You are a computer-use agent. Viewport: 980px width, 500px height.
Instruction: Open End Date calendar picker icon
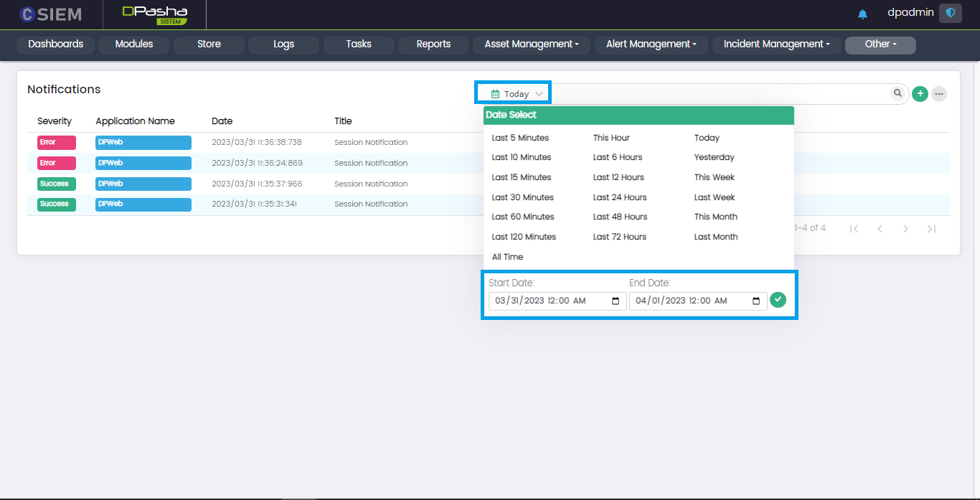[756, 301]
